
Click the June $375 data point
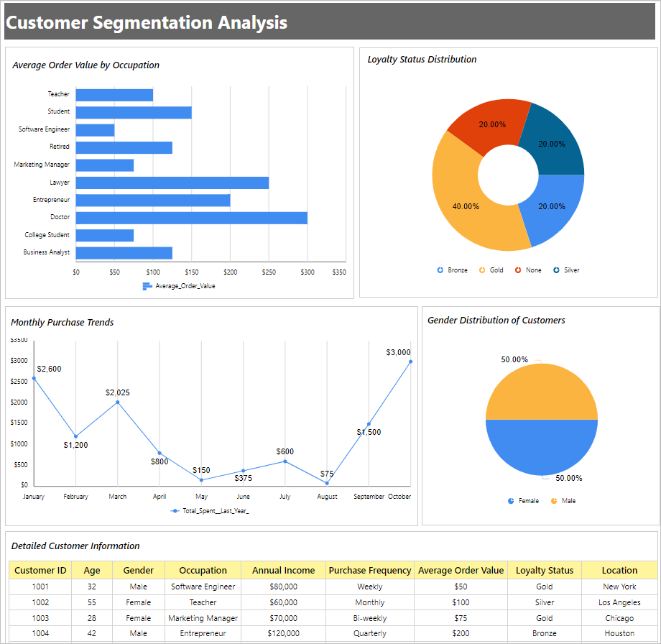click(x=244, y=471)
